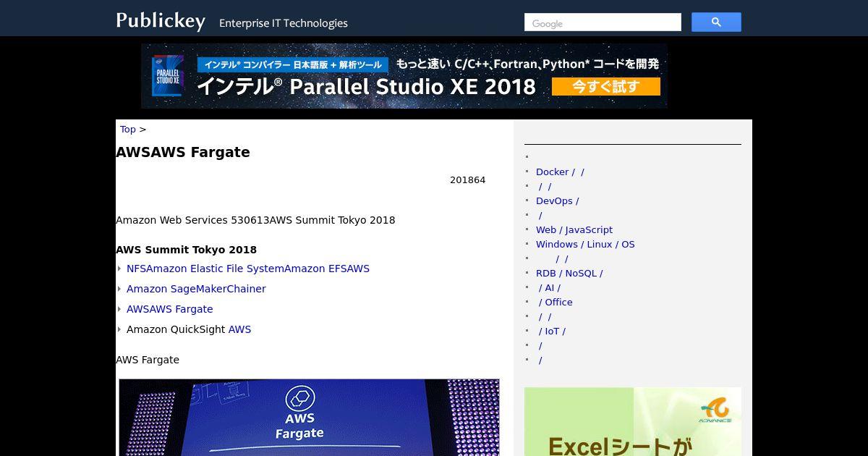Open the Amazon SageMakerChainer article link

pyautogui.click(x=196, y=289)
